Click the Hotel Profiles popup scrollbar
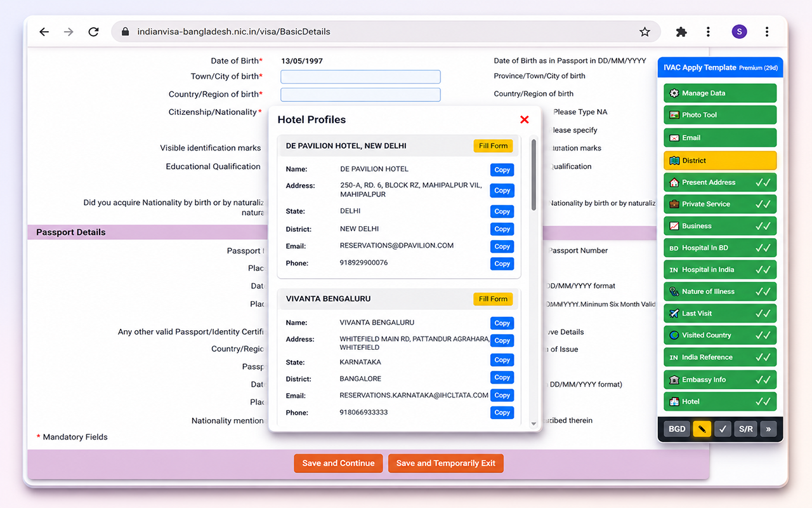 [534, 175]
